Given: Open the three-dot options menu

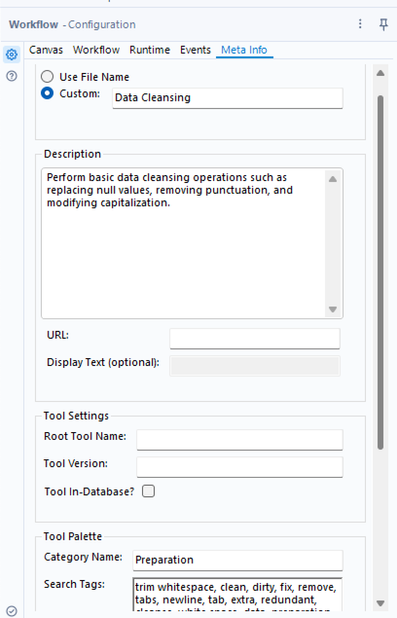Looking at the screenshot, I should 360,24.
